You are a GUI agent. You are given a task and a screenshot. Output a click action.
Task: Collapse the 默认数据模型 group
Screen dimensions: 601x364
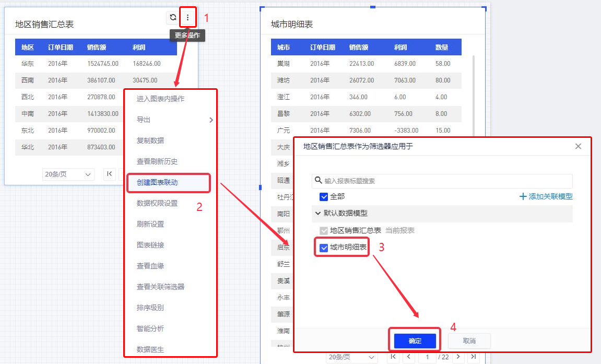pyautogui.click(x=318, y=213)
